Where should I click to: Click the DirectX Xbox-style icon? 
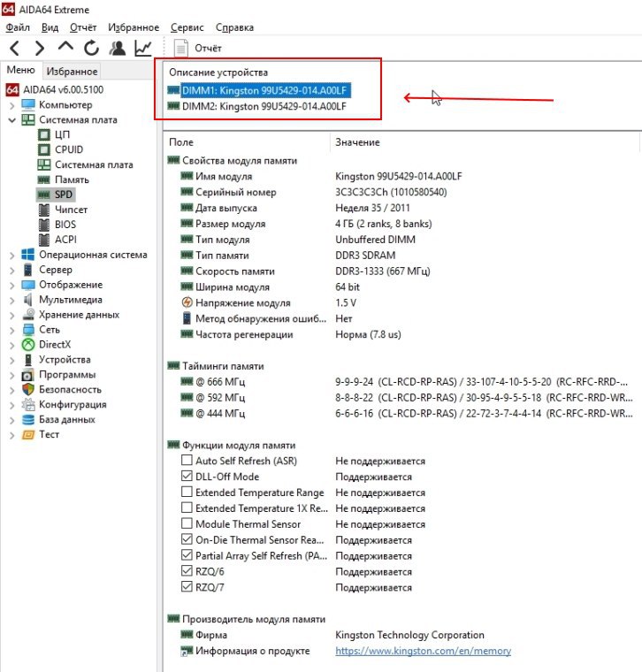point(28,345)
